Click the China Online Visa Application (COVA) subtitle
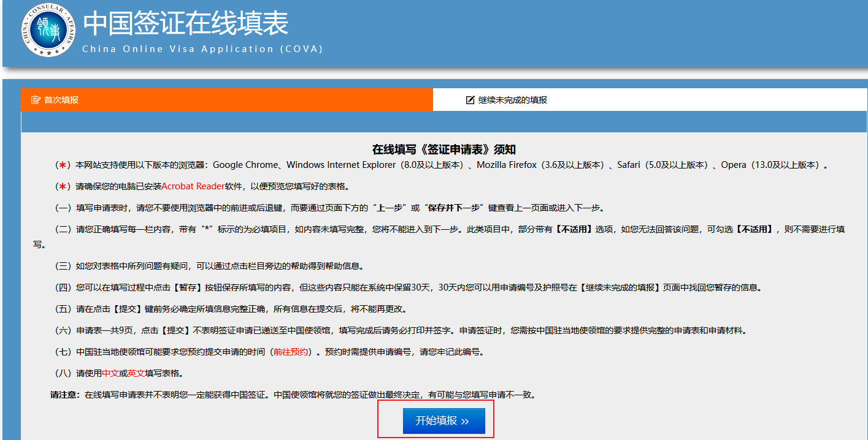Image resolution: width=868 pixels, height=440 pixels. tap(202, 49)
